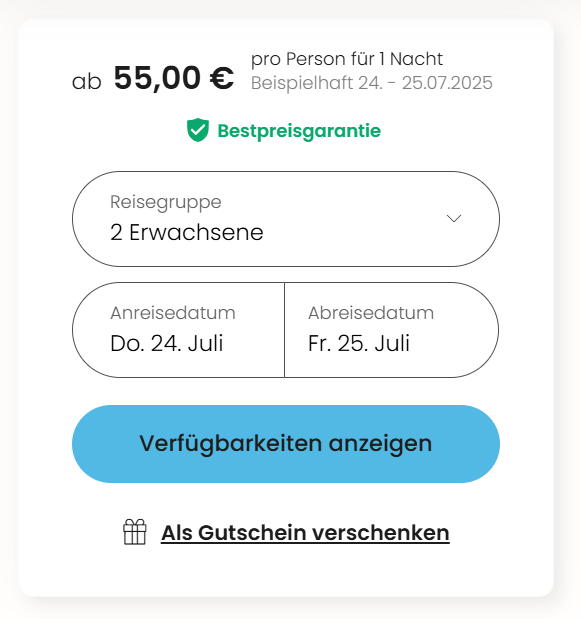
Task: Click the 2 Erwachsene value text
Action: coord(187,232)
